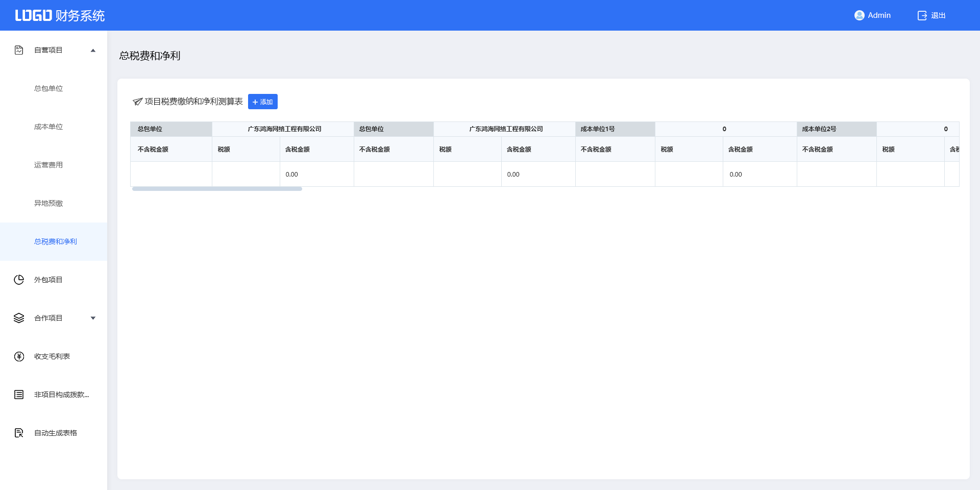980x490 pixels.
Task: Click the 收支毛利表 yen coin icon
Action: coord(19,356)
